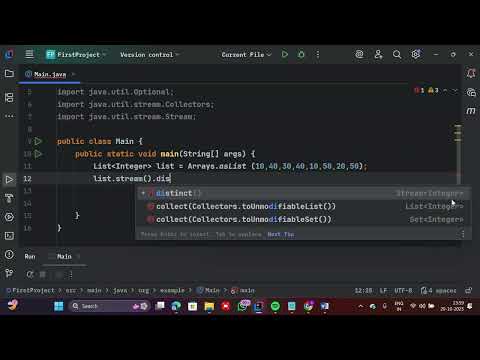This screenshot has height=360, width=480.
Task: Open Search Everywhere magnifier
Action: (397, 54)
